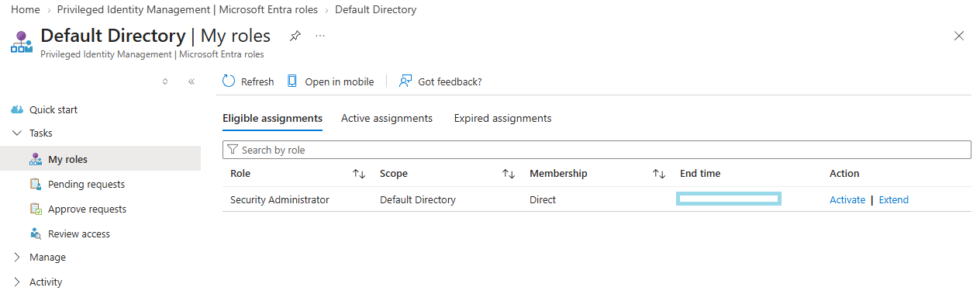The image size is (980, 308).
Task: Click the Membership column header
Action: point(558,174)
